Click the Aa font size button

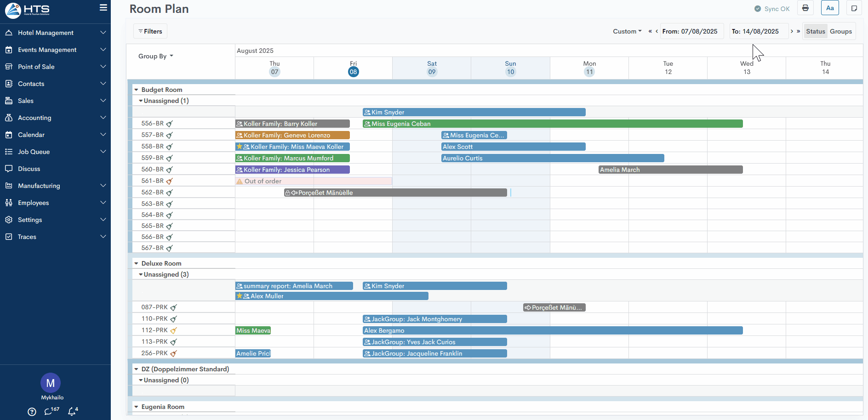click(x=830, y=8)
